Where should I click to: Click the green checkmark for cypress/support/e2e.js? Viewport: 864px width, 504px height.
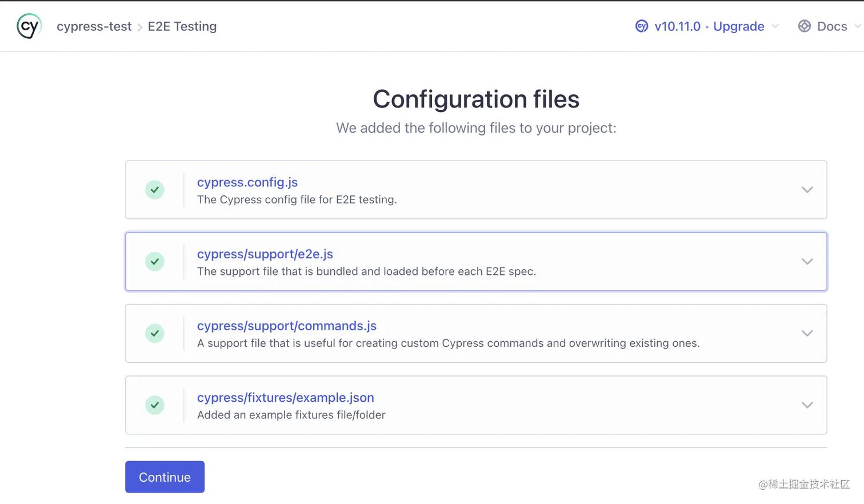pos(155,262)
